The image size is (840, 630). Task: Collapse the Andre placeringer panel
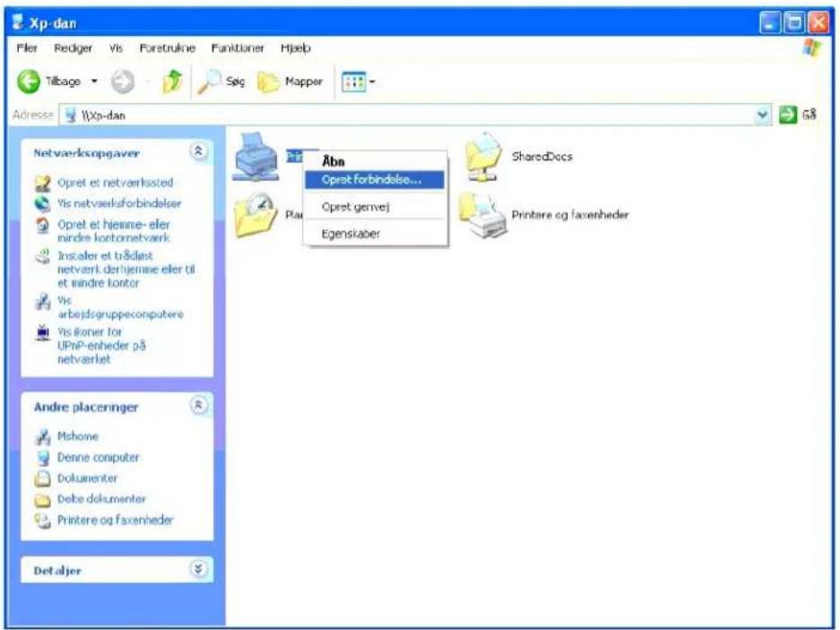[x=198, y=406]
